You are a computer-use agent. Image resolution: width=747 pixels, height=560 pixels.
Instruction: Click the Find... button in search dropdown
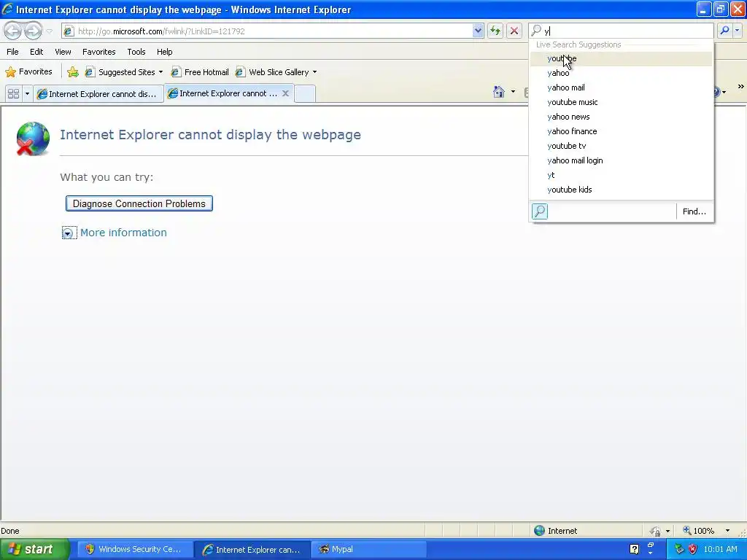pos(694,211)
